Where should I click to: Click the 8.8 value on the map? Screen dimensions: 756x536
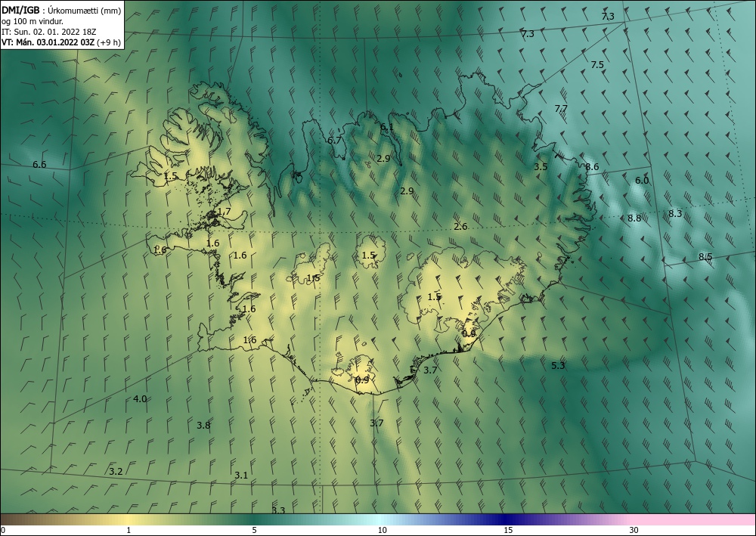tap(634, 218)
